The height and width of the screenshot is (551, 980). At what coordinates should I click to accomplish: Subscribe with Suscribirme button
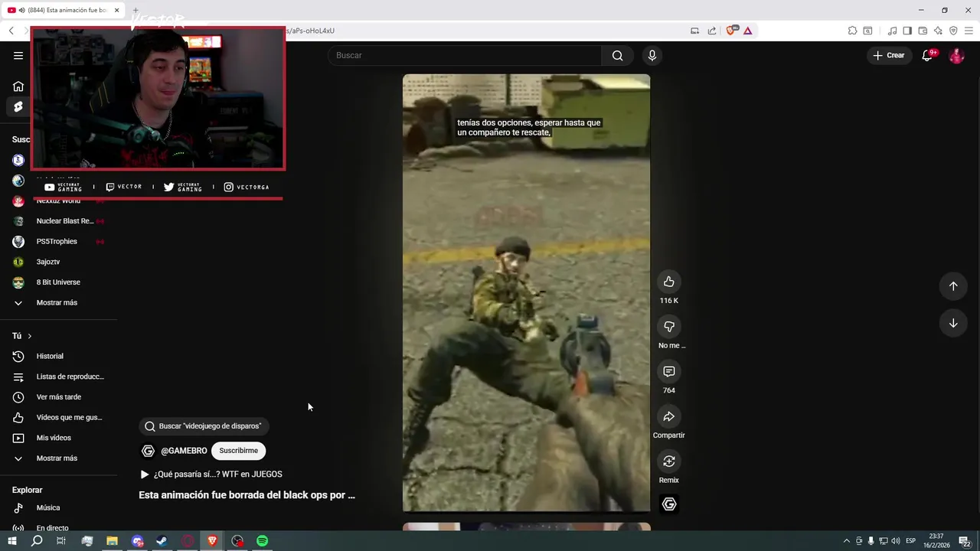[x=238, y=451]
